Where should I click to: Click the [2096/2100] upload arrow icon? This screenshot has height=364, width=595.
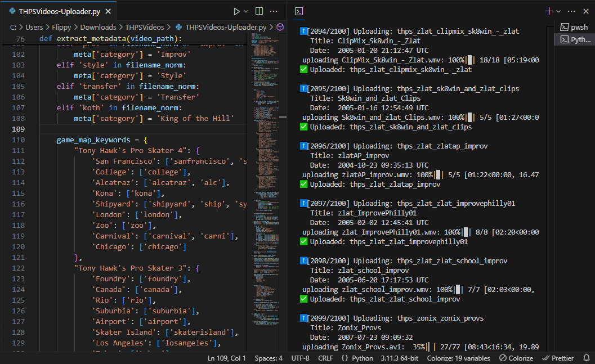(303, 146)
